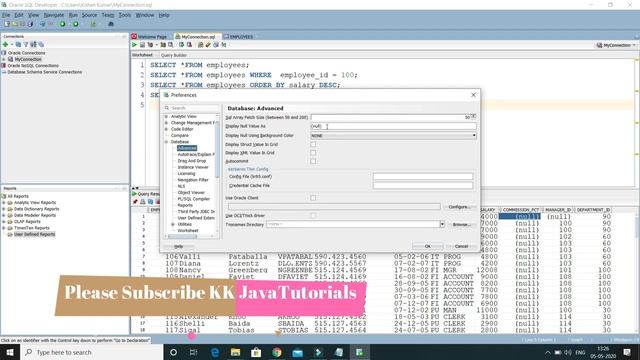
Task: Select User Defined Reports in the Reports panel
Action: click(x=34, y=234)
